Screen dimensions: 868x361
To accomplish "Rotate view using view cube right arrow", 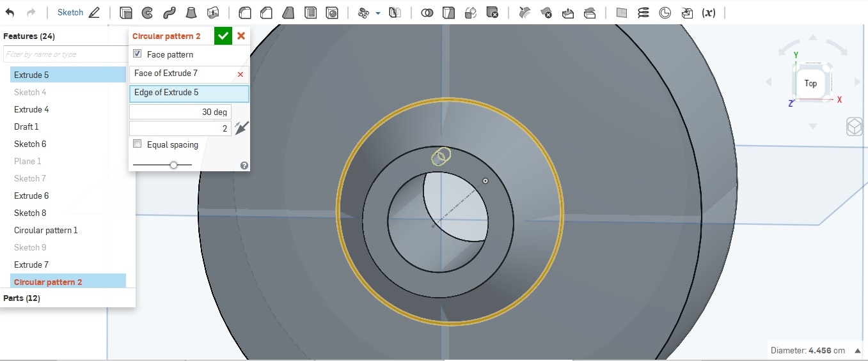I will tap(857, 82).
